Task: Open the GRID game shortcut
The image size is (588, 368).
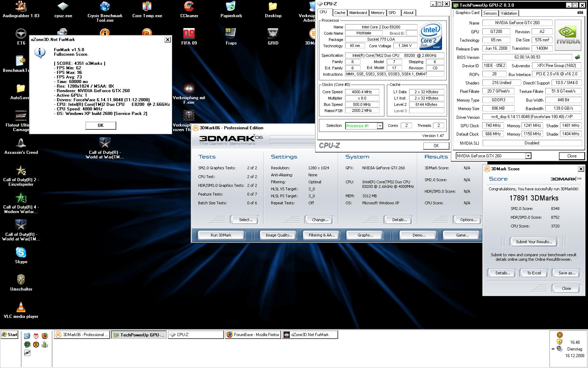Action: [x=273, y=37]
